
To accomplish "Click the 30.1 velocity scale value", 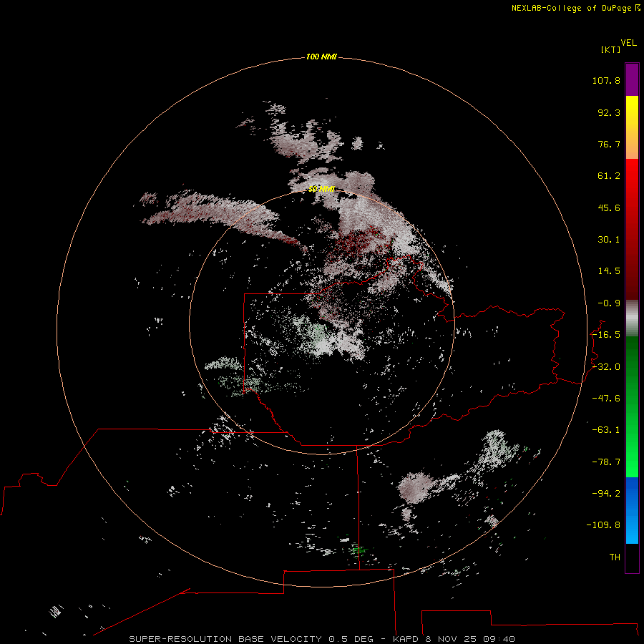I will pyautogui.click(x=609, y=240).
